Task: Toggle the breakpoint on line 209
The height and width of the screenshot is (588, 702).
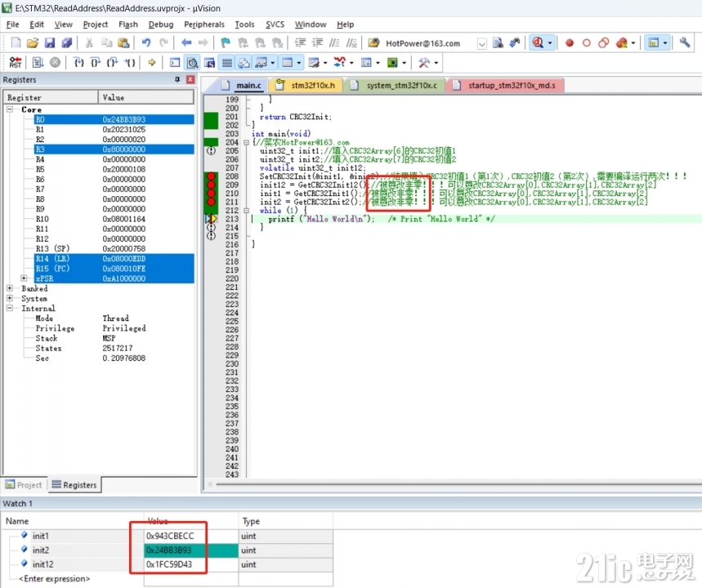Action: click(x=211, y=185)
